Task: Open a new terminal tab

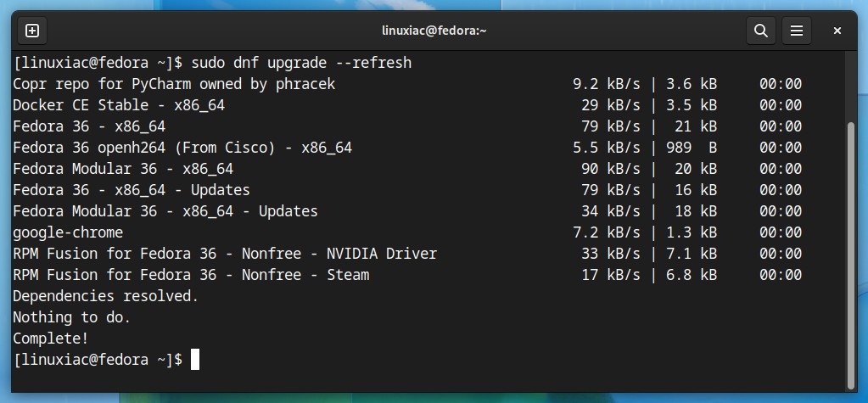Action: pos(32,31)
